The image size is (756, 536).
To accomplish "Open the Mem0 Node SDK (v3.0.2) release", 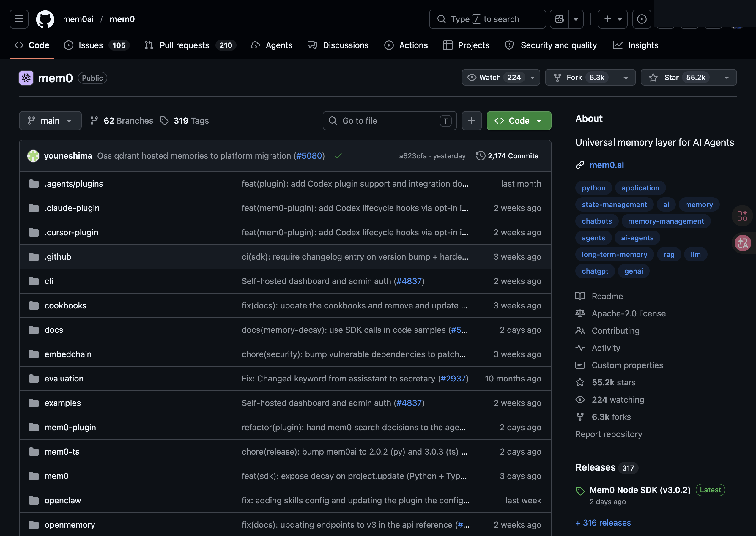I will (640, 490).
